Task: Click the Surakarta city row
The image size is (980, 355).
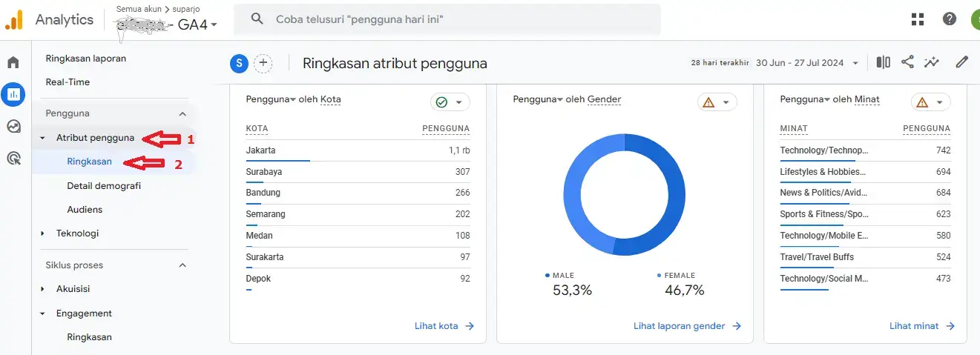Action: 358,257
